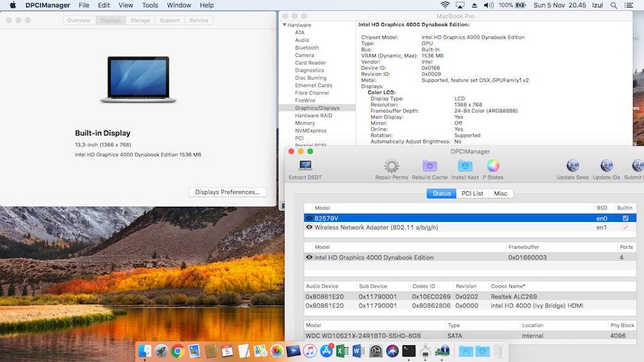Viewport: 644px width, 362px height.
Task: Select Bluetooth in the hardware list
Action: coord(307,48)
